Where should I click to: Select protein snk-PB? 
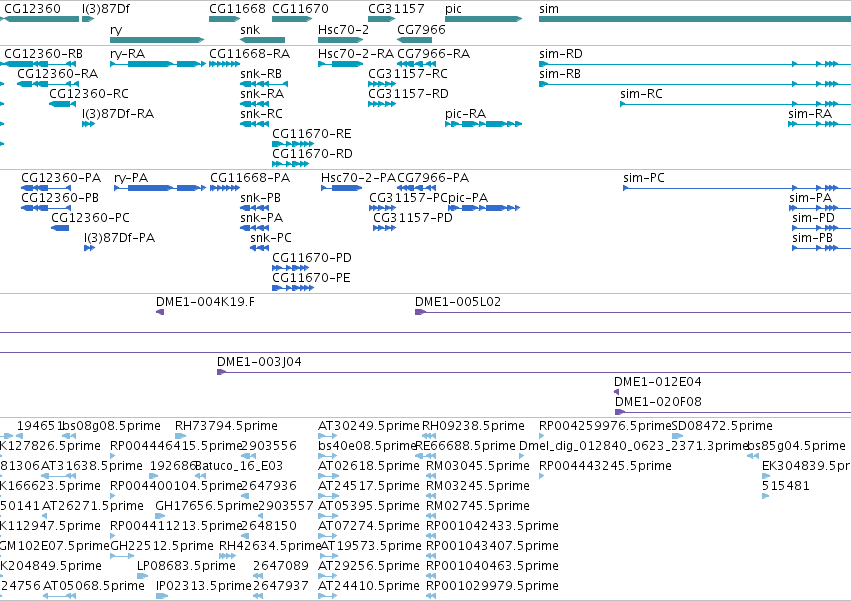260,198
